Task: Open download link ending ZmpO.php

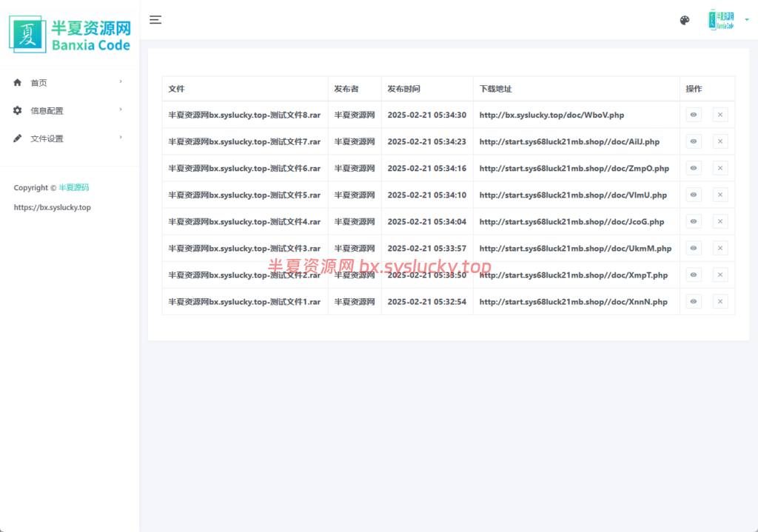Action: (x=574, y=168)
